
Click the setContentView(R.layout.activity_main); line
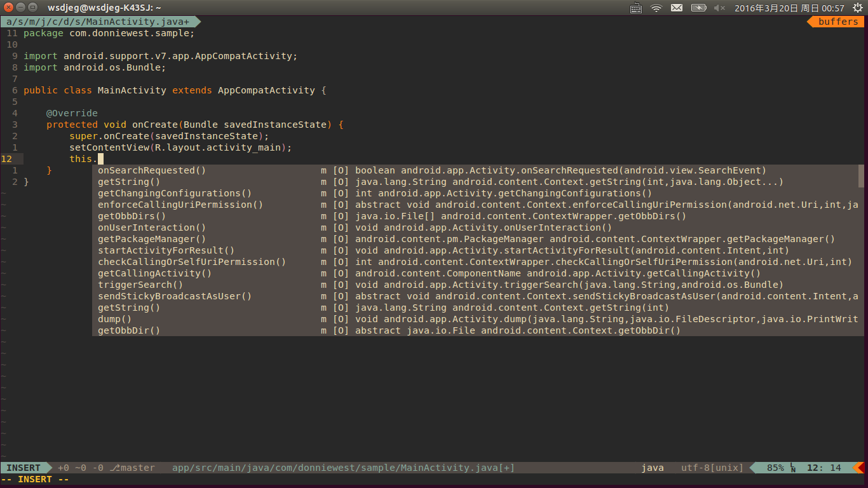180,147
